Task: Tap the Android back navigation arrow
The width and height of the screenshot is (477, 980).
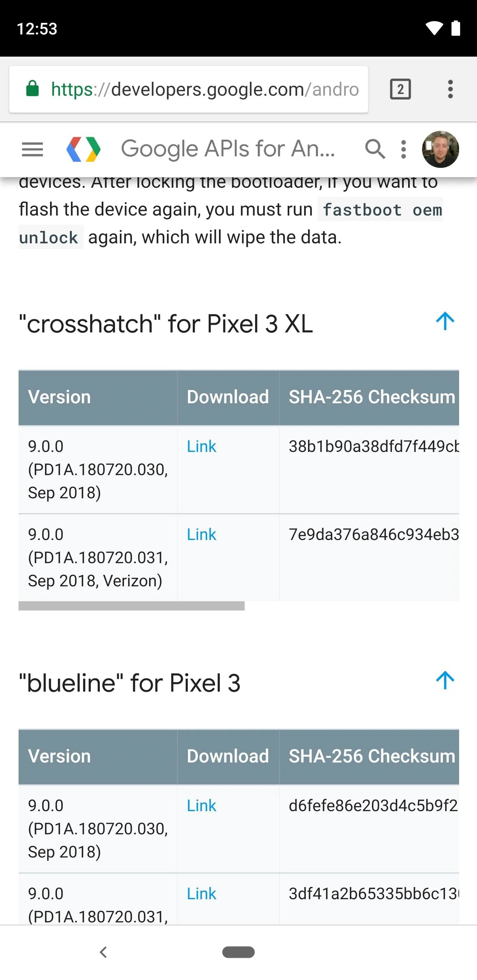Action: (103, 952)
